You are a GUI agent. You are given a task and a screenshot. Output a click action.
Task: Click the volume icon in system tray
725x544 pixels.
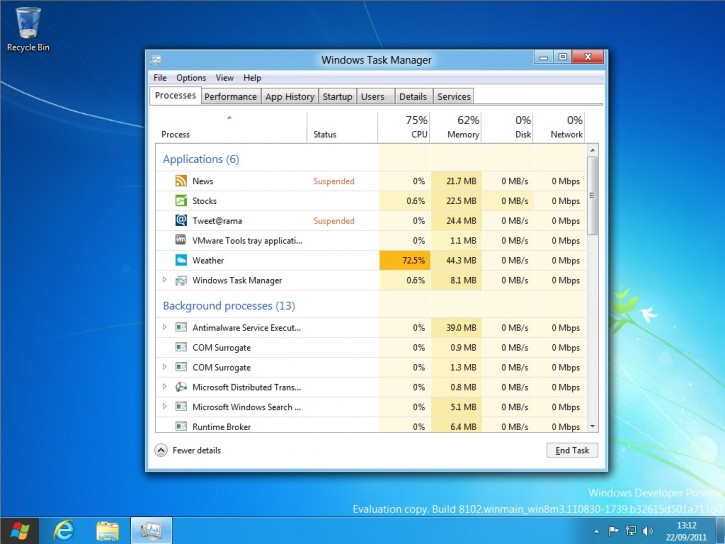click(x=647, y=530)
